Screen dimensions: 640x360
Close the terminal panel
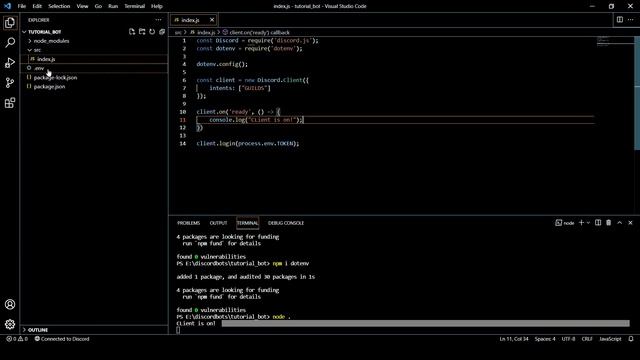630,222
